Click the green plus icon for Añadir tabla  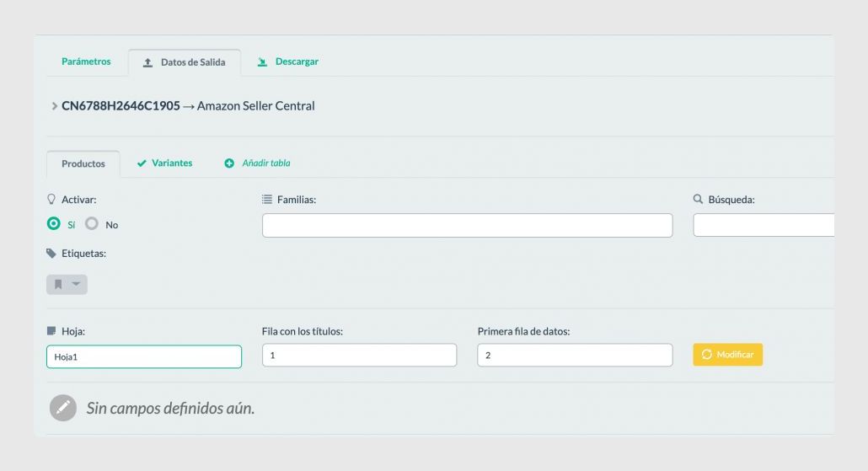click(229, 163)
